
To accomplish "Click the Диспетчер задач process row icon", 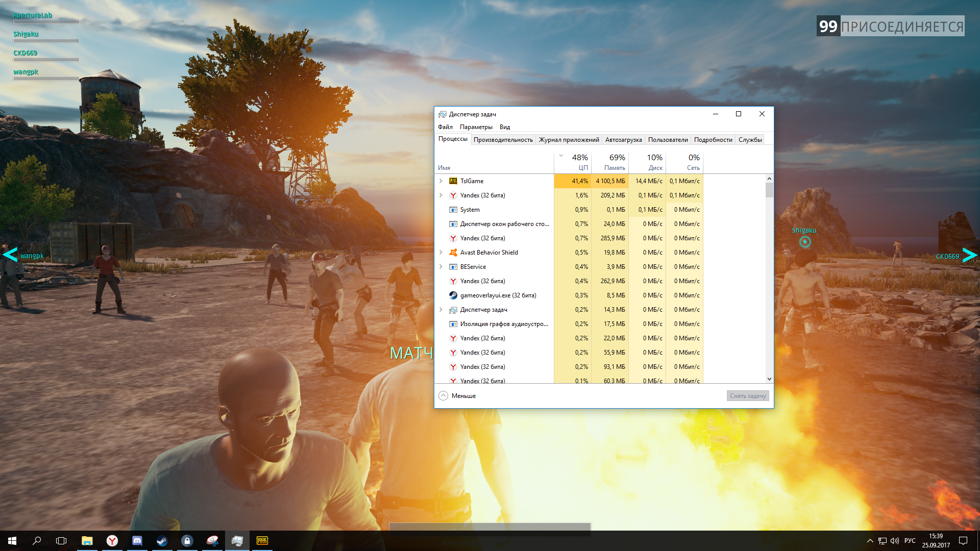I will (x=453, y=310).
